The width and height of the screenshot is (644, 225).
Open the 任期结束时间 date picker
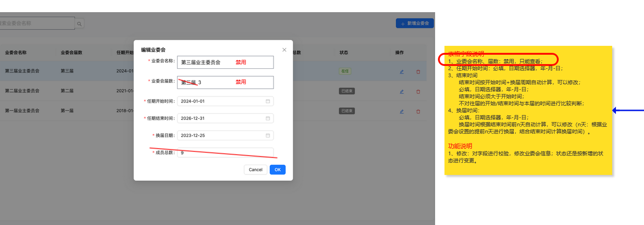coord(268,118)
